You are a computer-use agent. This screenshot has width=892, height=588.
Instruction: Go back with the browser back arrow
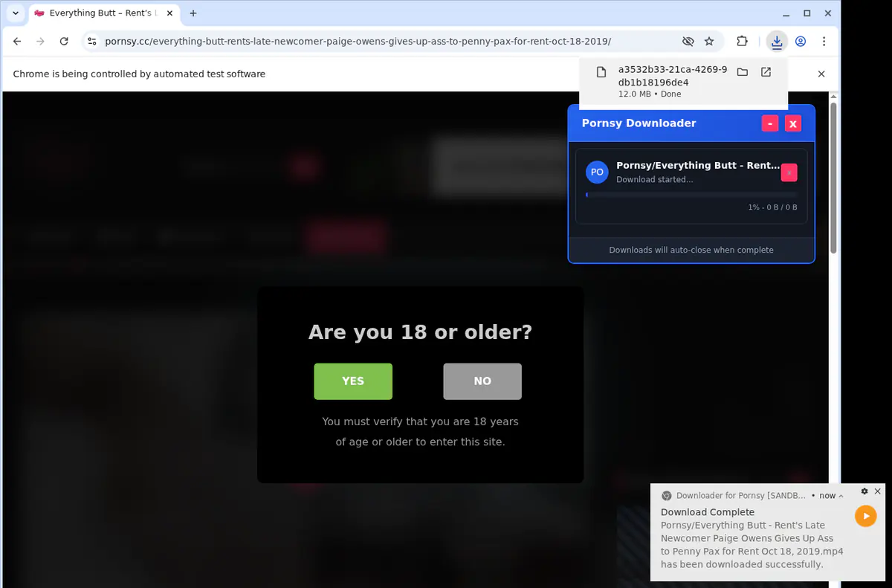click(17, 42)
